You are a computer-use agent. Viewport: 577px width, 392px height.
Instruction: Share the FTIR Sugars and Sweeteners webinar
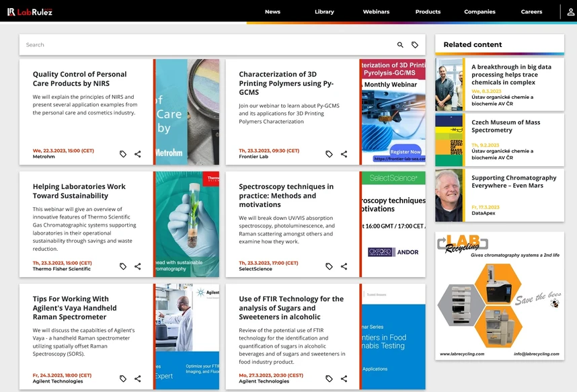click(x=344, y=379)
